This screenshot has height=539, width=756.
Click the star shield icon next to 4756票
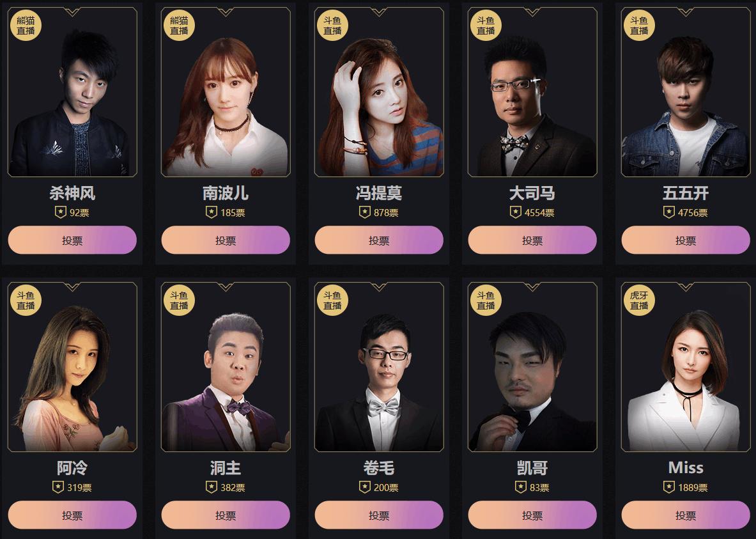(x=668, y=212)
